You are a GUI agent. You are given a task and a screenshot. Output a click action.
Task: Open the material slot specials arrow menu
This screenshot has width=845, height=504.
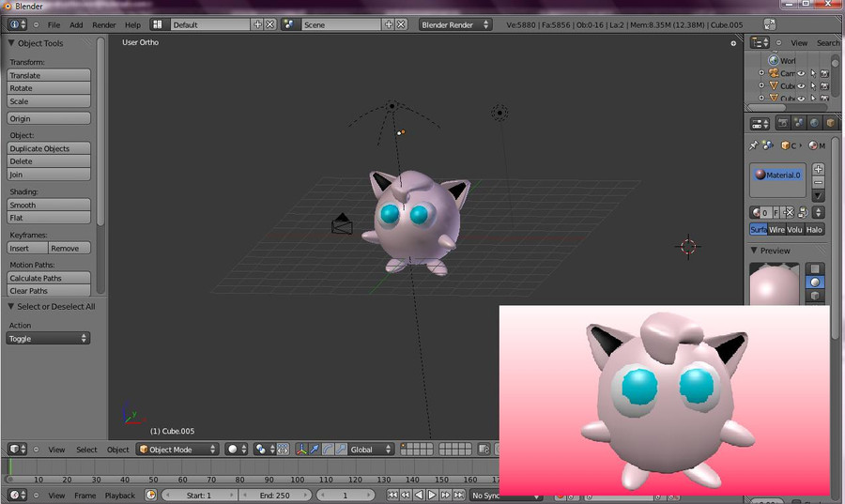point(818,196)
